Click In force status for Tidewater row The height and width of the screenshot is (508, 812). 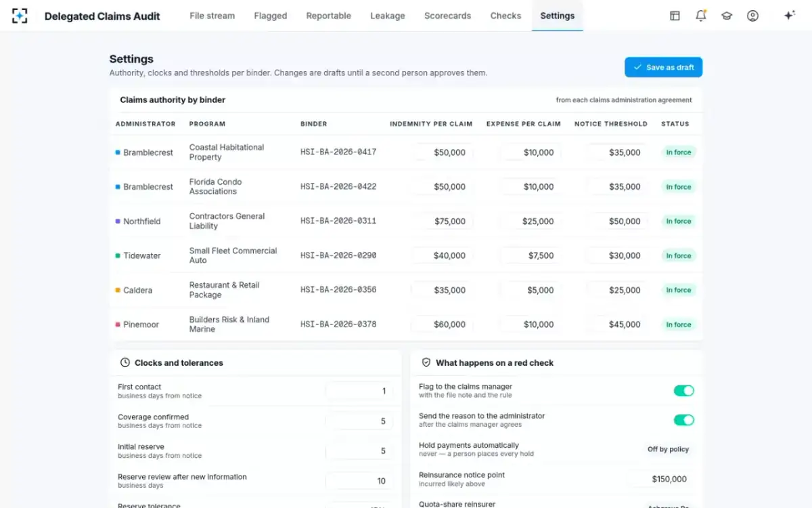pyautogui.click(x=679, y=256)
